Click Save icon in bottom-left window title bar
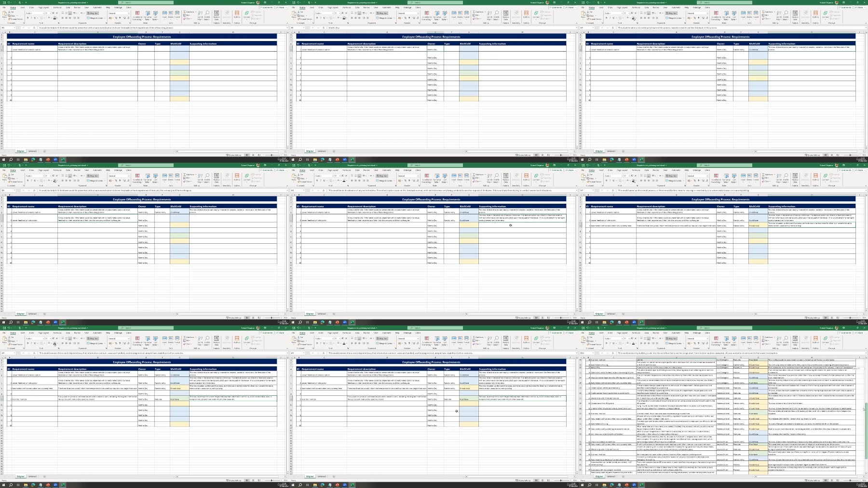 (4, 328)
